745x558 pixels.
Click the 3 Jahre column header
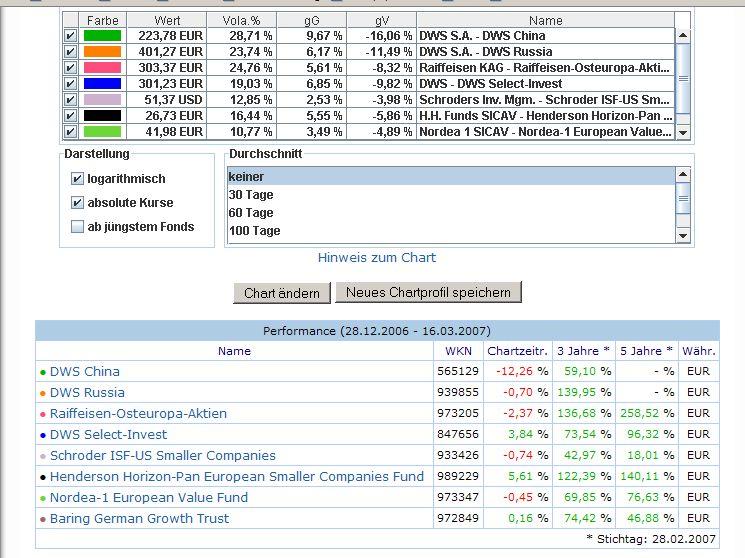point(583,351)
